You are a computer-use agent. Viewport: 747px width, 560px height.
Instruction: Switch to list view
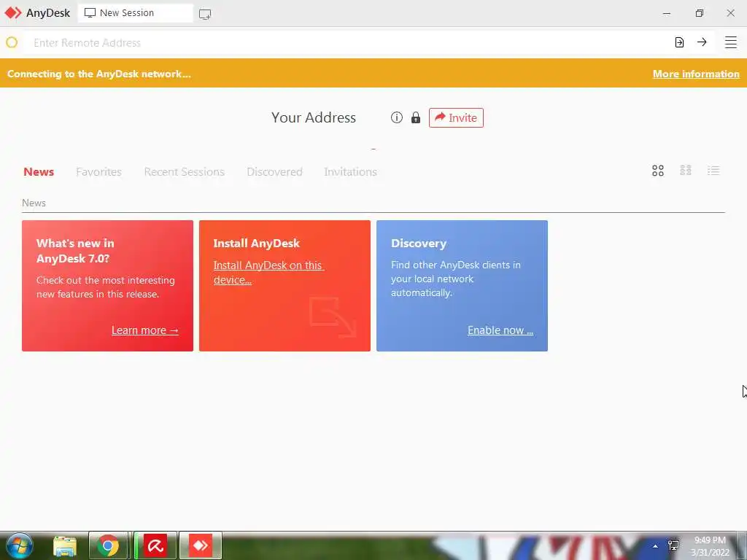(713, 171)
